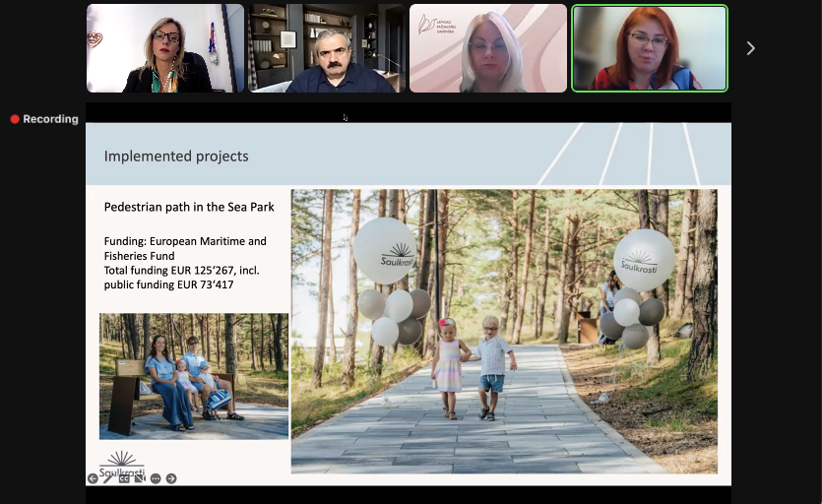Click the 'Implemented projects' slide title
Image resolution: width=822 pixels, height=504 pixels.
pyautogui.click(x=176, y=156)
